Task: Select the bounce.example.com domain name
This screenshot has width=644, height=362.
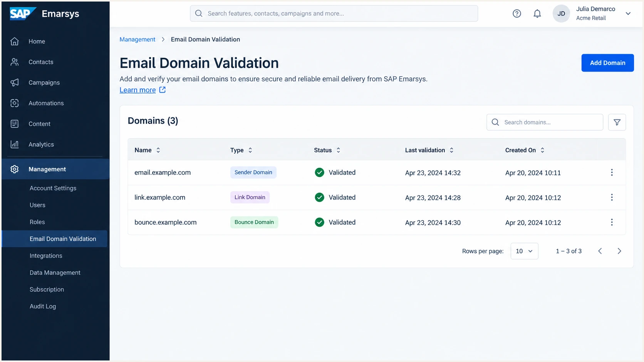Action: coord(166,222)
